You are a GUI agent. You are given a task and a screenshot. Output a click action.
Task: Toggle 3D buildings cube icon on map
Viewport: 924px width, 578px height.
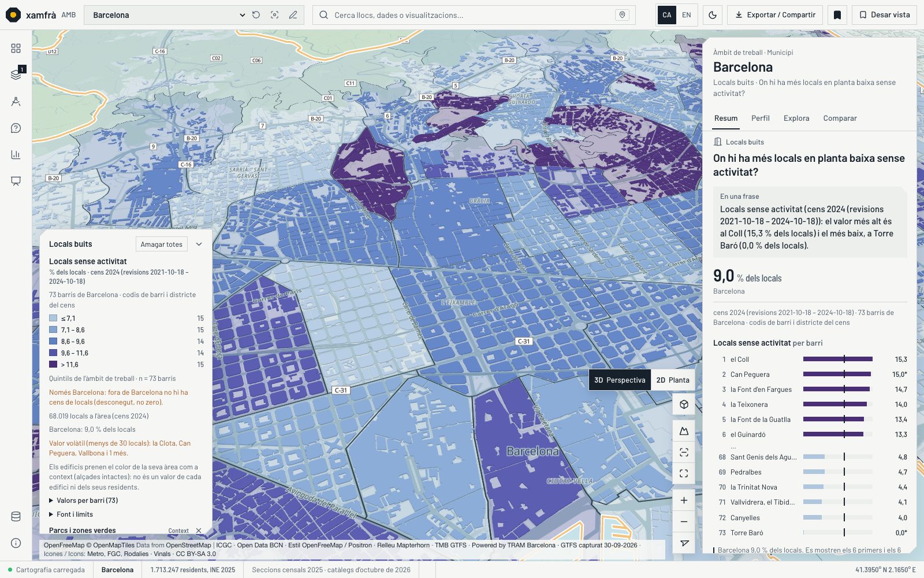684,405
